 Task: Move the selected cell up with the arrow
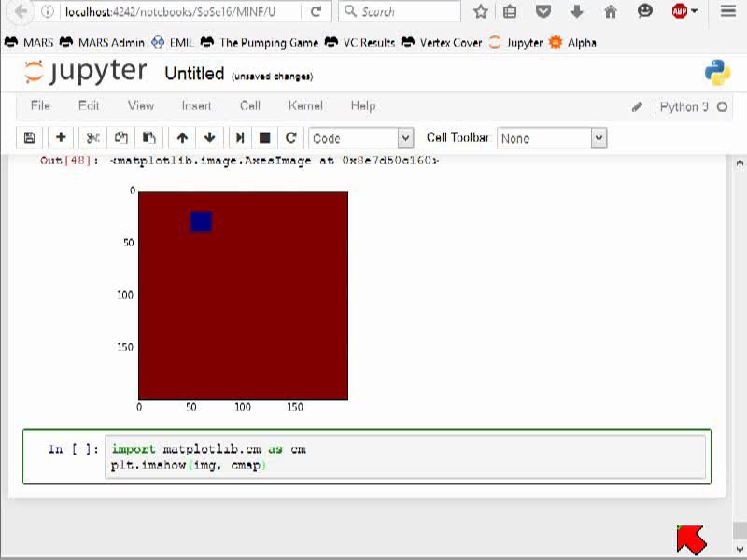pos(182,137)
